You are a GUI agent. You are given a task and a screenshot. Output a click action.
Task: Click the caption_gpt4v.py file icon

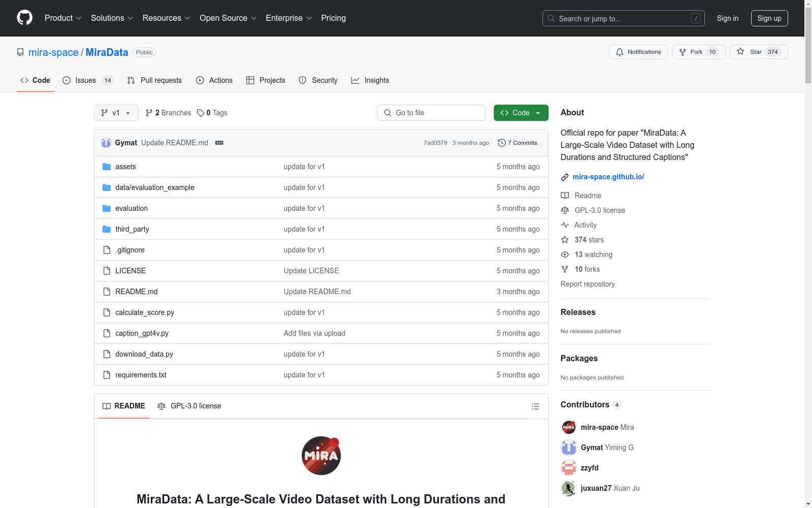(x=107, y=333)
